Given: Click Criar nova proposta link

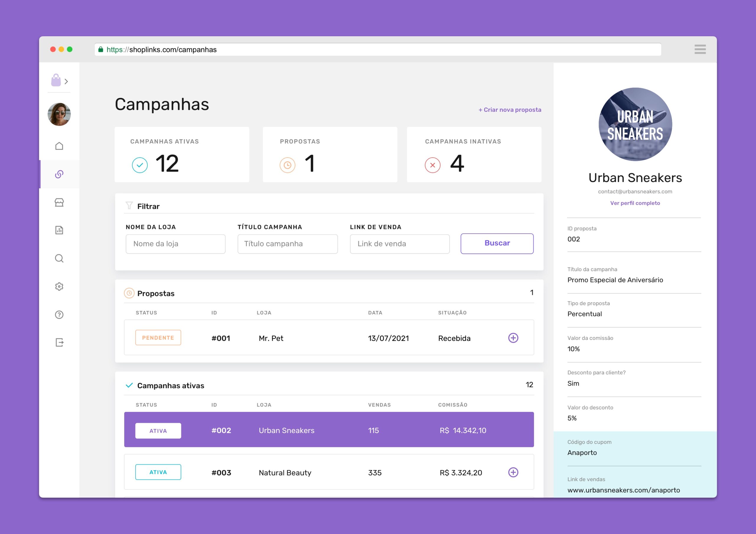Looking at the screenshot, I should click(510, 110).
